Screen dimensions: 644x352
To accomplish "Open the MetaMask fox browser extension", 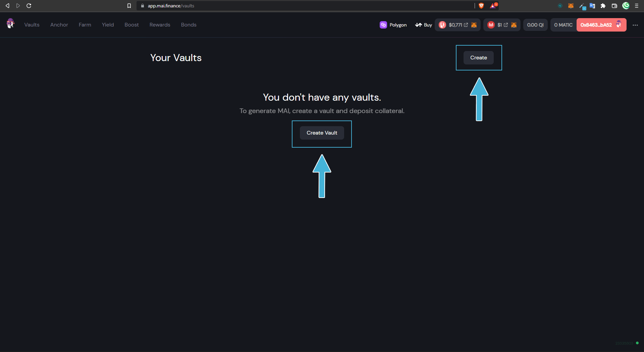I will (571, 6).
